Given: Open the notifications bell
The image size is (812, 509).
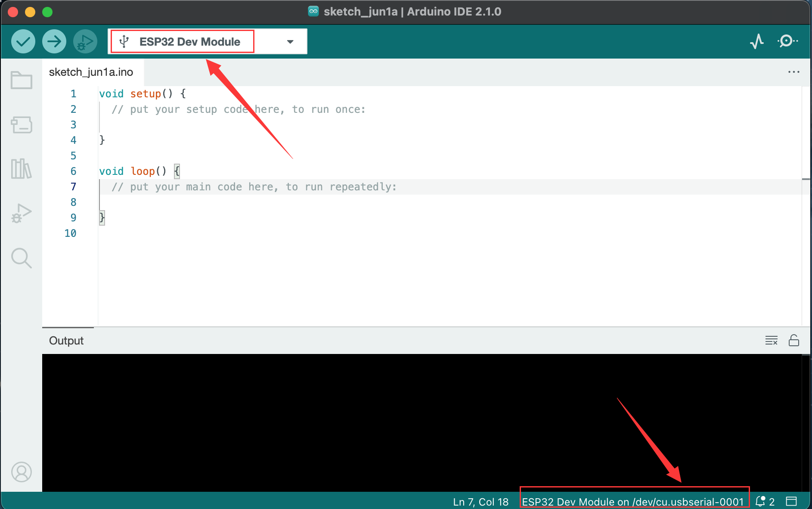Looking at the screenshot, I should point(765,502).
